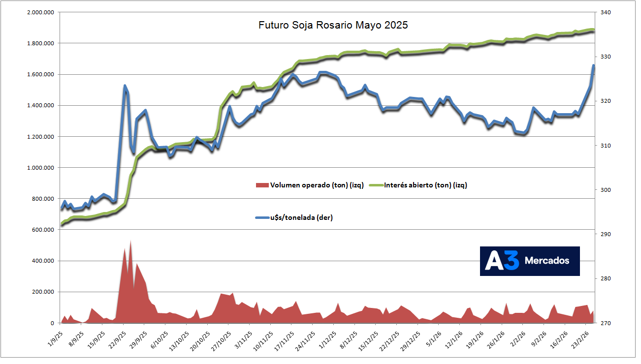641x364 pixels.
Task: Select the blue u$s/tonelada legend marker
Action: point(262,218)
